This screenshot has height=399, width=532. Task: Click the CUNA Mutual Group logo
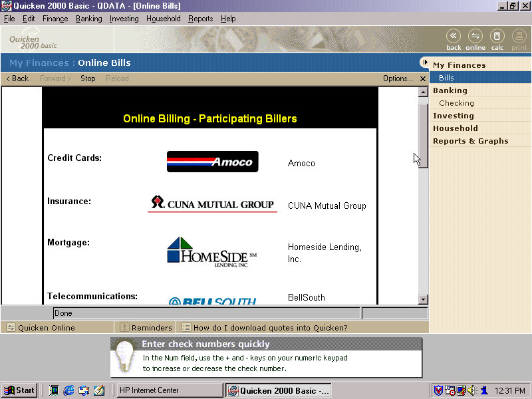click(212, 203)
